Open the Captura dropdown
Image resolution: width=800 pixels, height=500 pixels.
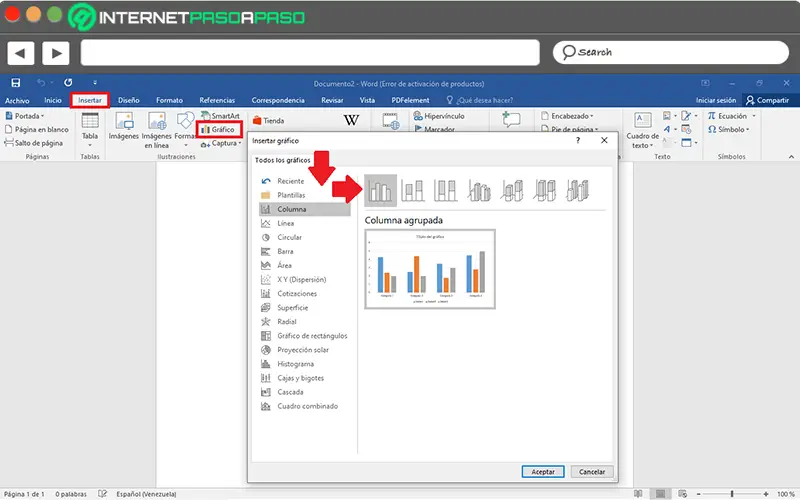coord(221,143)
